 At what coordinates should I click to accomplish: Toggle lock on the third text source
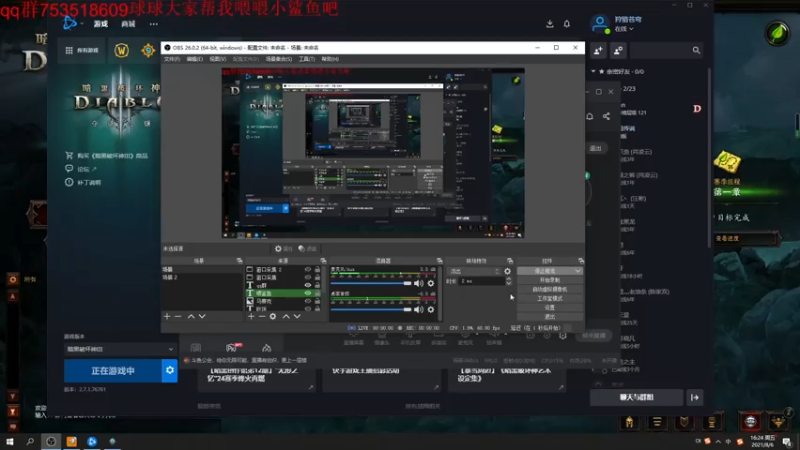[317, 285]
